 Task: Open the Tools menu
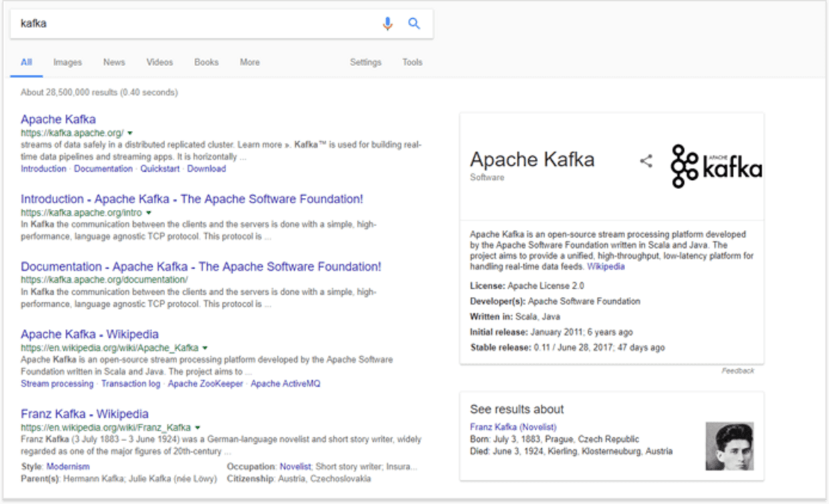(412, 62)
